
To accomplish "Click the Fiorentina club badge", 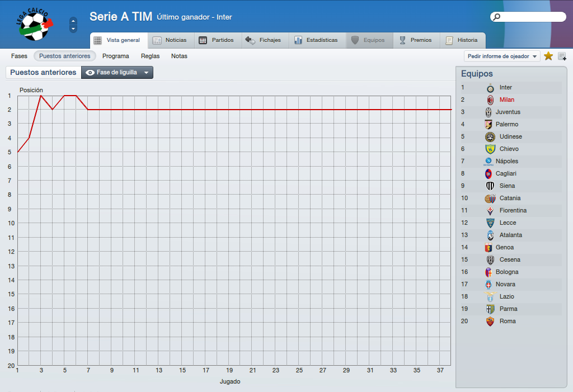I will click(x=490, y=210).
